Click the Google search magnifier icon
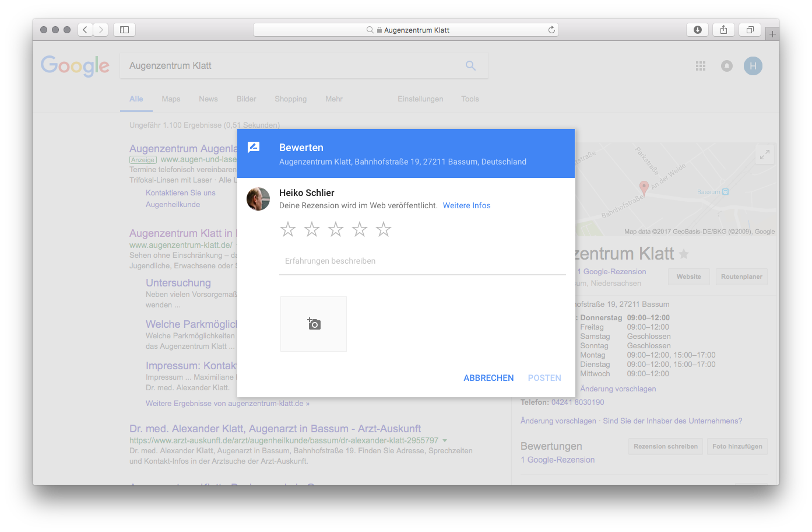Viewport: 812px width, 532px height. point(470,66)
